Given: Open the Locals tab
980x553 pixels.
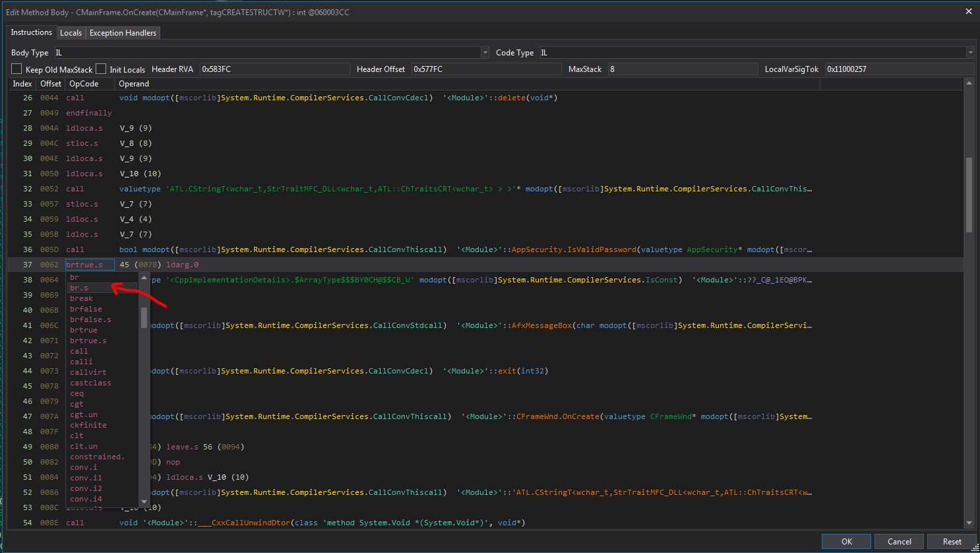Looking at the screenshot, I should [71, 33].
